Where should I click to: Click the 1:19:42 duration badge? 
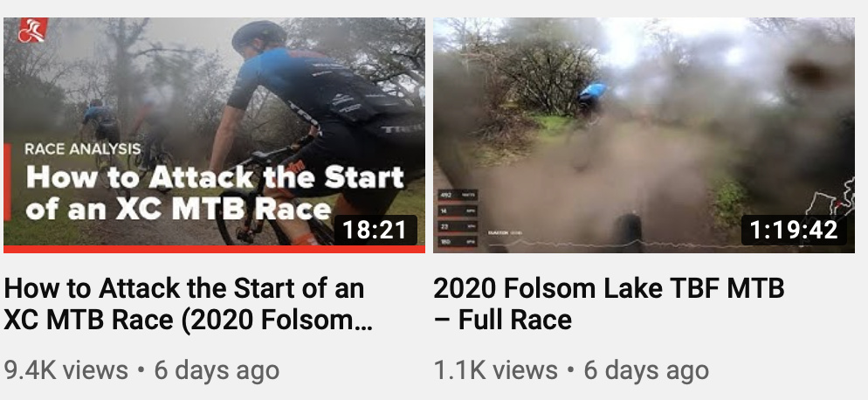tap(794, 230)
